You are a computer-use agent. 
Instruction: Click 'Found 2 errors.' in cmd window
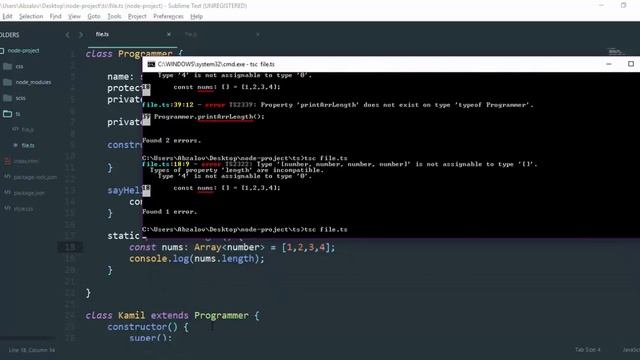(x=171, y=140)
